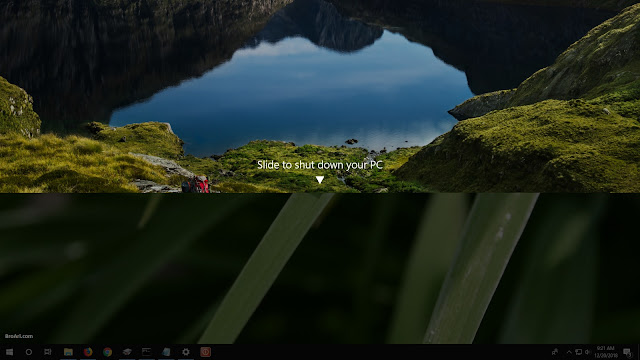The height and width of the screenshot is (360, 640).
Task: Open File Explorer from the taskbar
Action: coord(68,352)
